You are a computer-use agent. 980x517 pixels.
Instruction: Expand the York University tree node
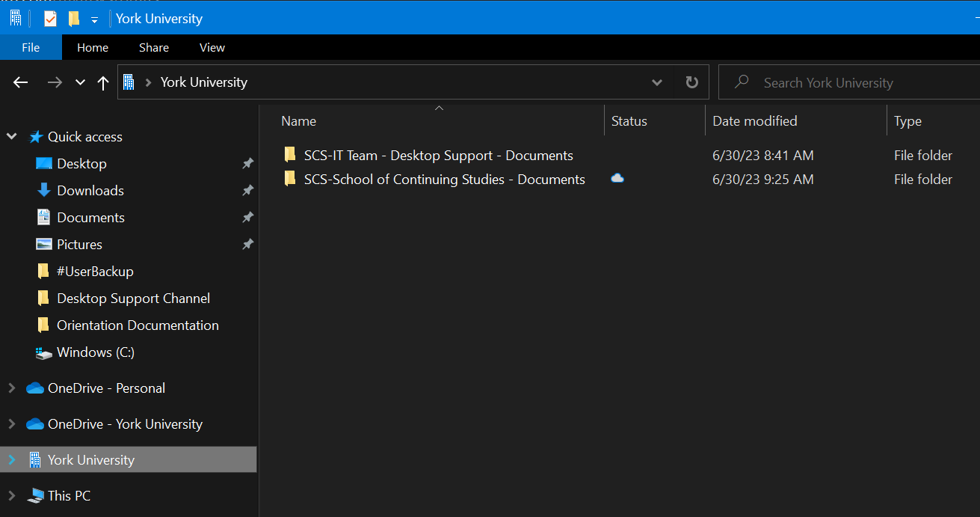(11, 459)
